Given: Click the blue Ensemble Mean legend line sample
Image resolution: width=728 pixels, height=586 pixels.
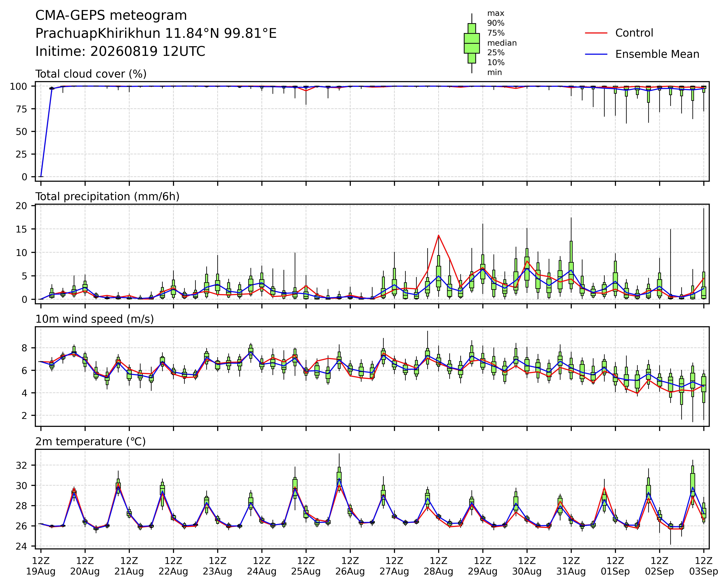Looking at the screenshot, I should coord(596,54).
